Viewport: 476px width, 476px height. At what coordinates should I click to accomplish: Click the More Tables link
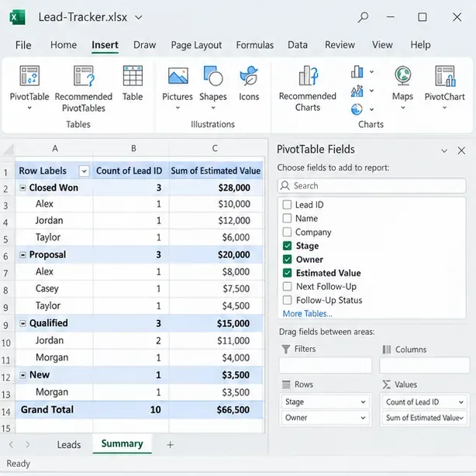point(308,314)
